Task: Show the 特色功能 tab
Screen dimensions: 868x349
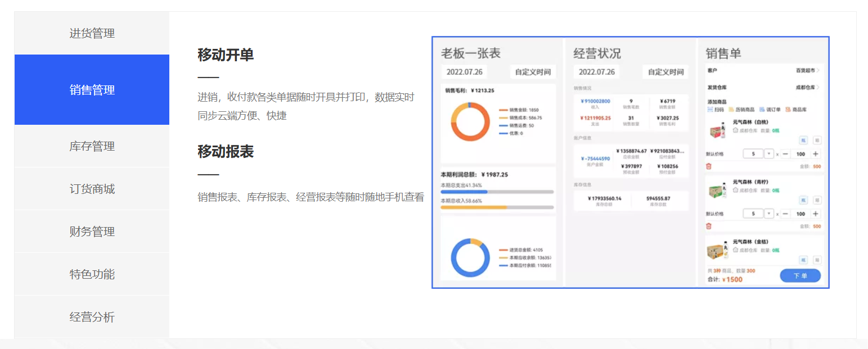Action: click(92, 274)
